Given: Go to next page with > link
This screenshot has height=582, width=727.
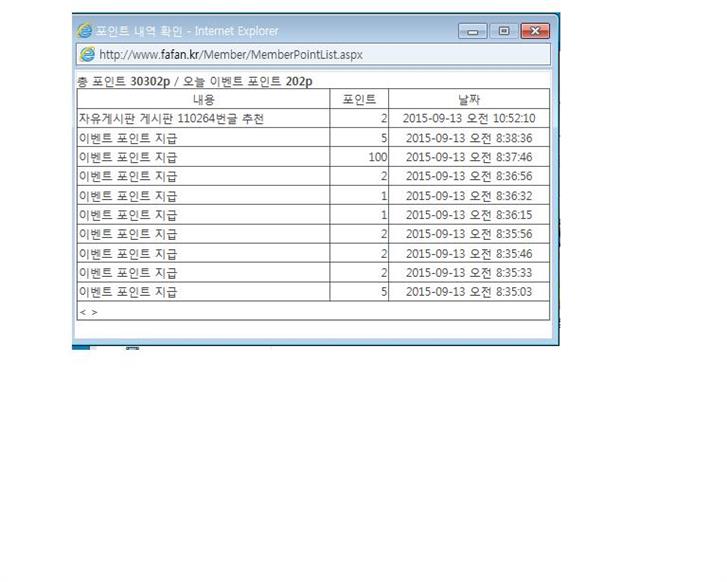Looking at the screenshot, I should [94, 312].
